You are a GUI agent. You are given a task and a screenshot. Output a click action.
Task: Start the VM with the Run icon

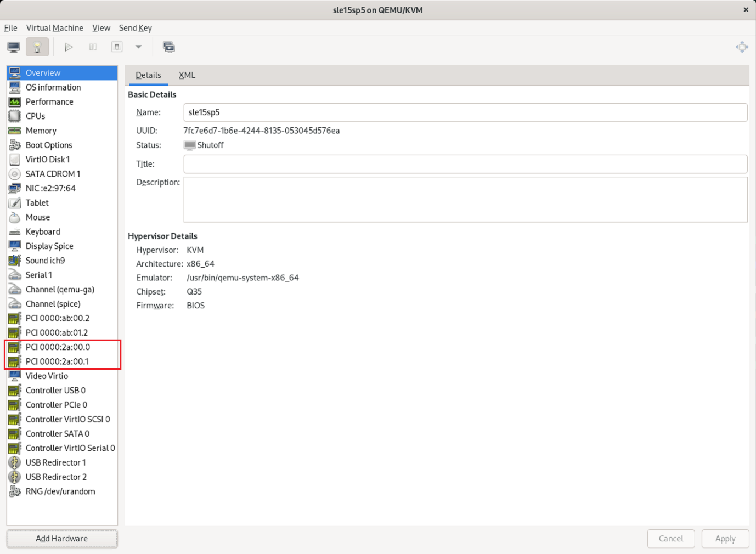(x=69, y=47)
